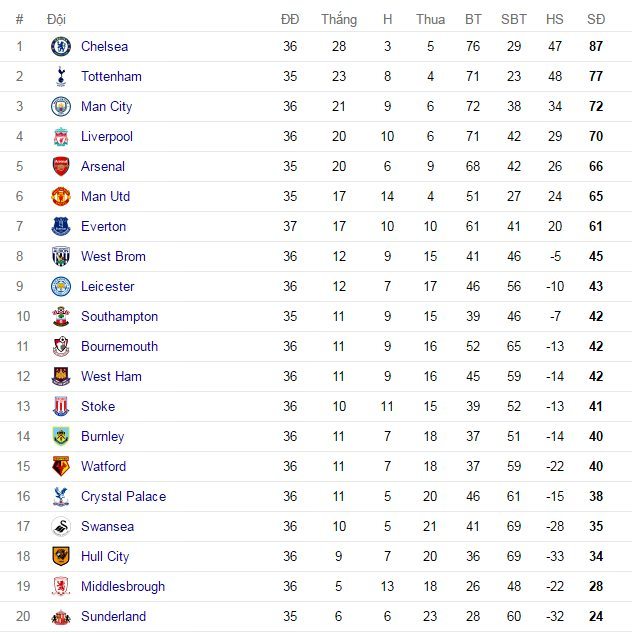The width and height of the screenshot is (632, 632).
Task: Click the Đội column header
Action: tap(57, 19)
